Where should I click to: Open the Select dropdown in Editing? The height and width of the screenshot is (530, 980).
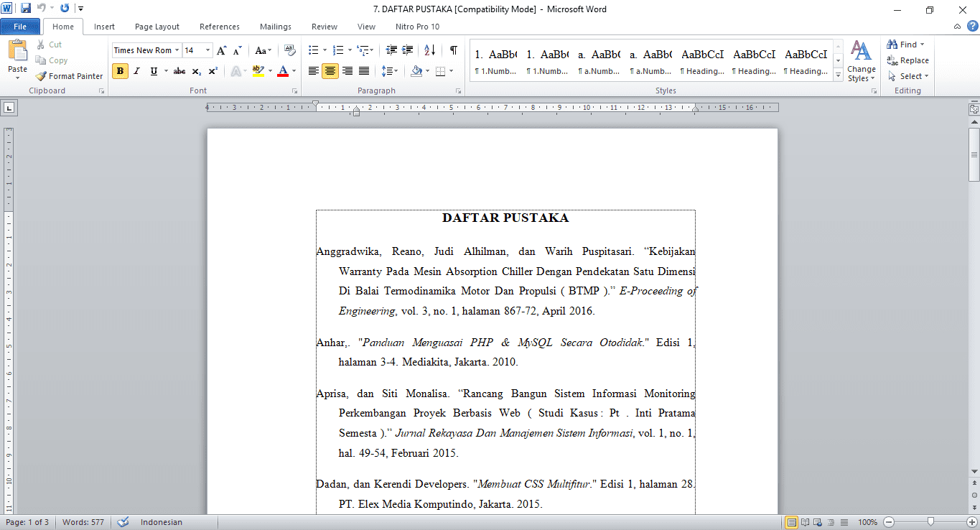coord(908,76)
